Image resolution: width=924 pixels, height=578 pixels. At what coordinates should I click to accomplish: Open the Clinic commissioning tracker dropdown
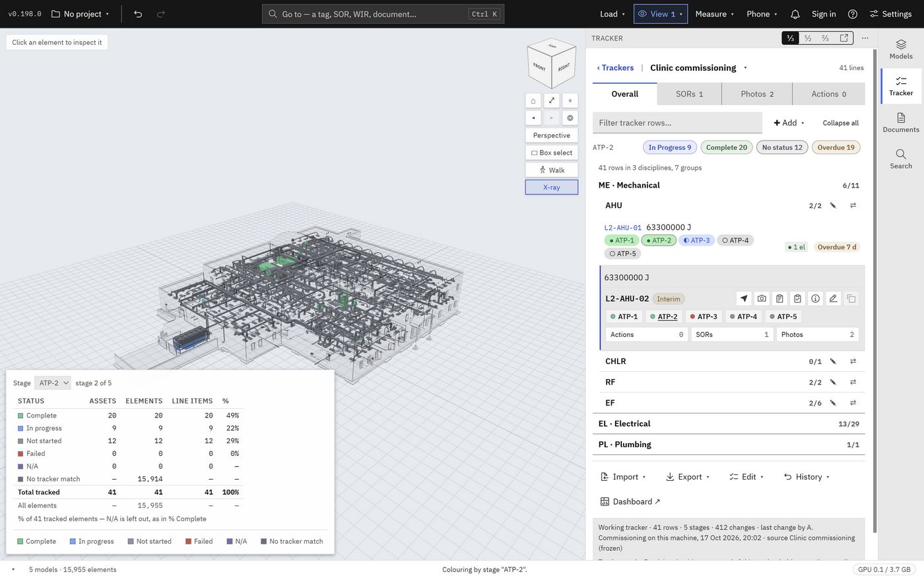699,67
